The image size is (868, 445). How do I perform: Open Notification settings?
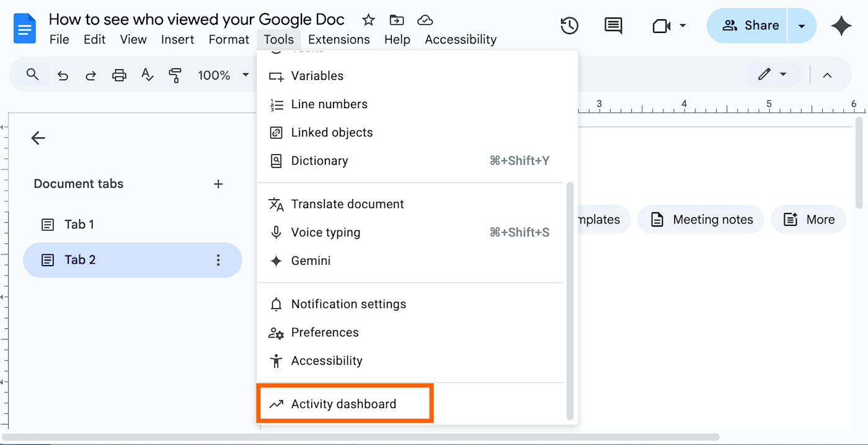[410, 304]
